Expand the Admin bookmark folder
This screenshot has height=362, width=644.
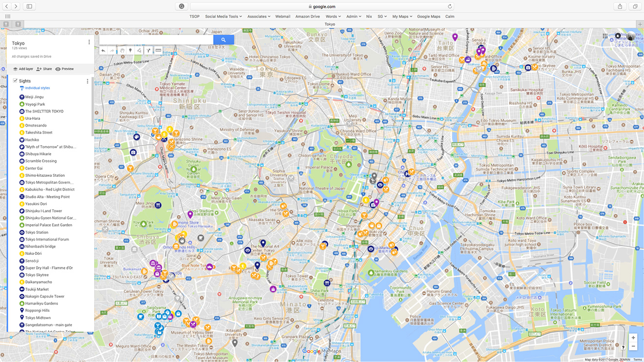click(x=354, y=16)
